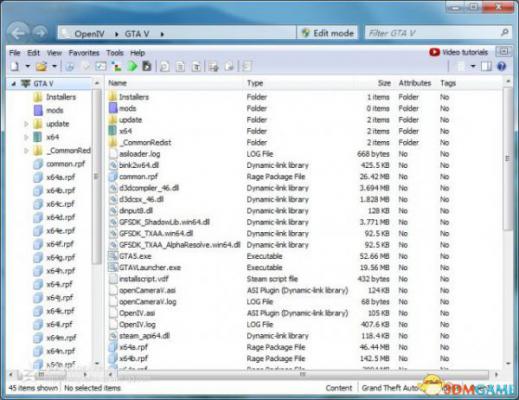Sort by the Attributes column header
The height and width of the screenshot is (400, 519).
(x=415, y=83)
